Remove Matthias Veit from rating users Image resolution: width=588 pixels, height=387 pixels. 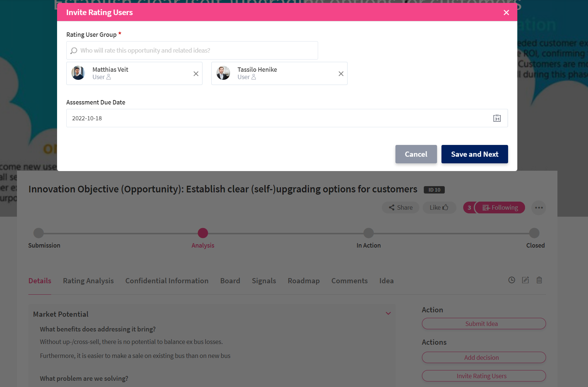pos(196,74)
